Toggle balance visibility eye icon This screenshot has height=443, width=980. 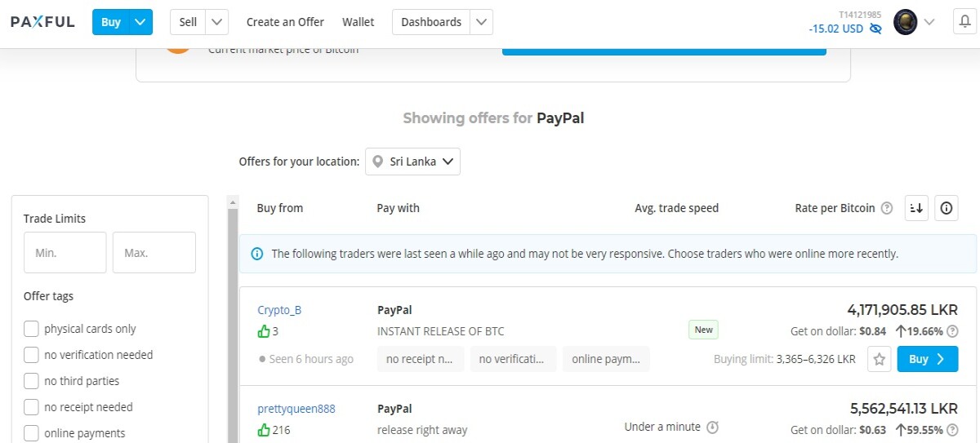coord(875,29)
